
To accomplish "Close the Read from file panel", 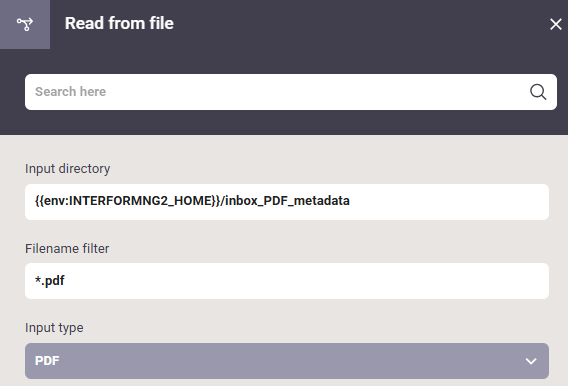I will [x=555, y=24].
